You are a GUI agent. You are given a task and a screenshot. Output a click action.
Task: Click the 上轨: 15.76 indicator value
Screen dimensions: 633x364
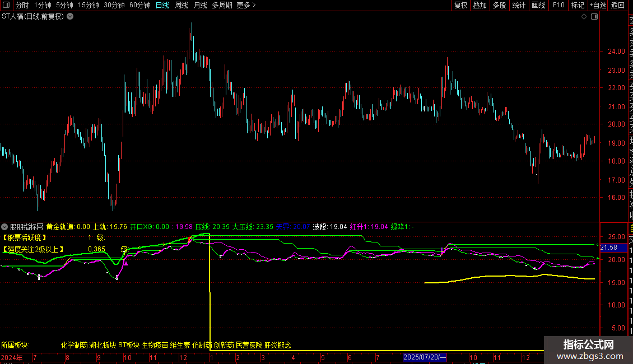(x=110, y=227)
